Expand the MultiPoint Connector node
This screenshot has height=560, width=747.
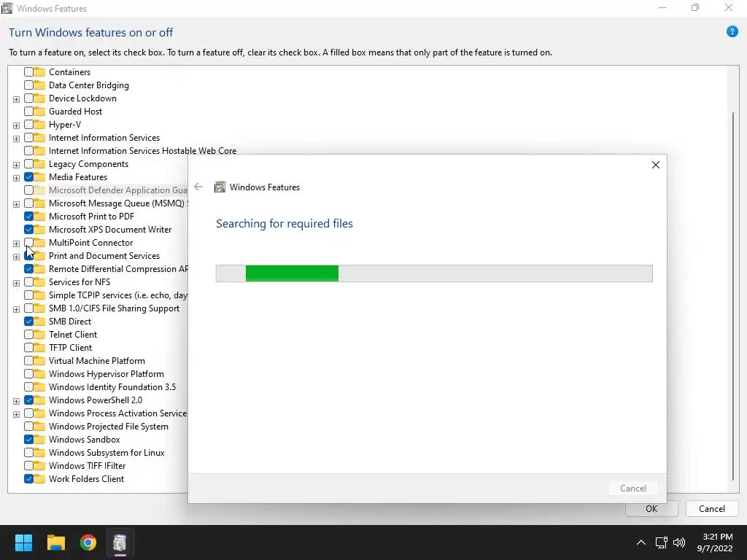[16, 244]
